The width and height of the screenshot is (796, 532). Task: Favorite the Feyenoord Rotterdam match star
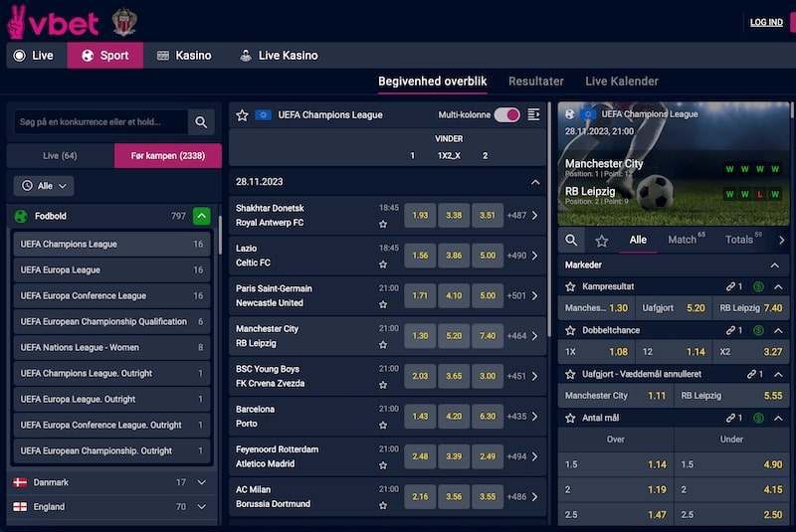[383, 465]
